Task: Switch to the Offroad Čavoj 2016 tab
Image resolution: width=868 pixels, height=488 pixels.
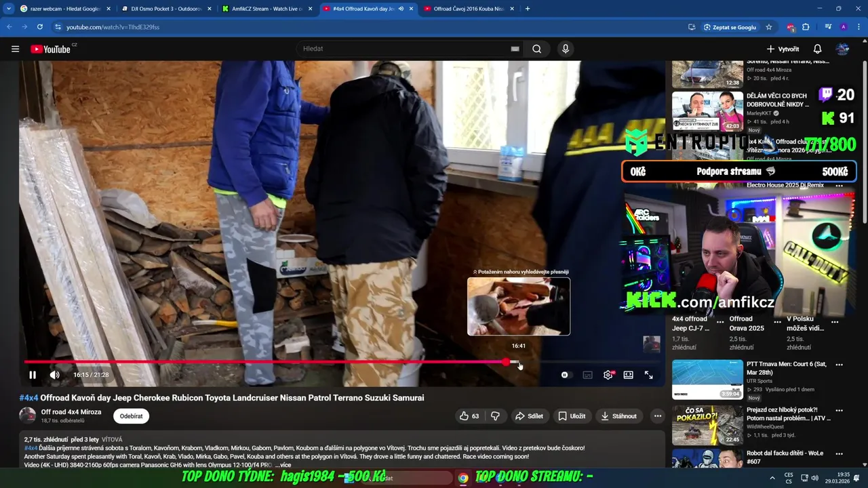Action: pos(469,9)
